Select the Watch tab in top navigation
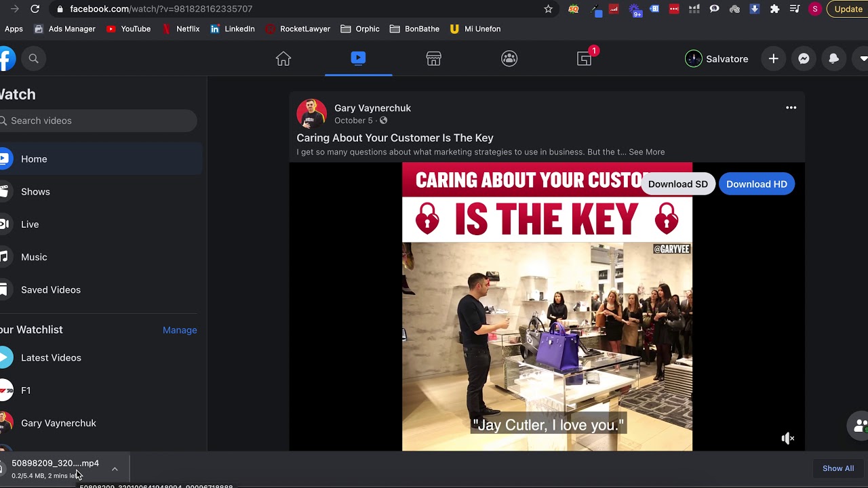Image resolution: width=868 pixels, height=488 pixels. coord(358,59)
